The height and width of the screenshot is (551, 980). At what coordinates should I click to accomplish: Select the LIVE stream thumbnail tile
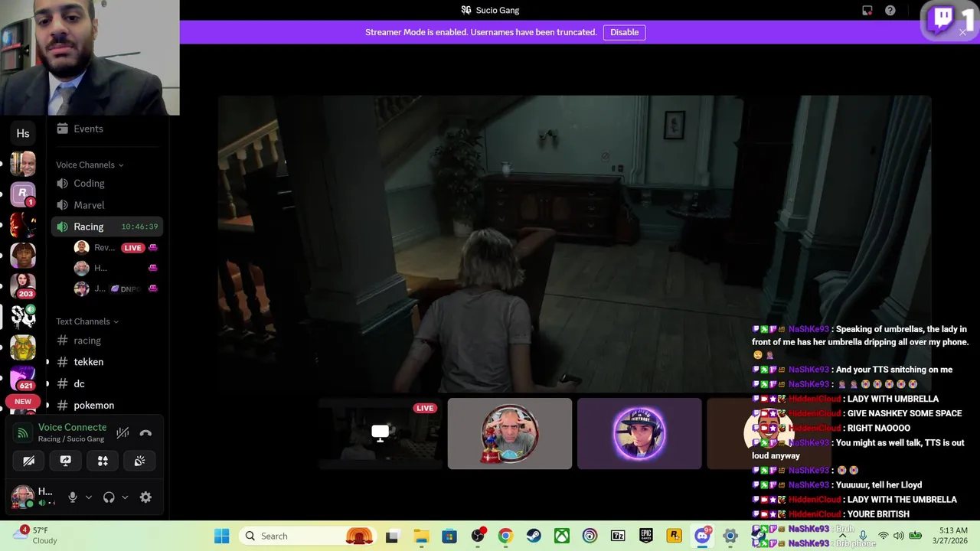381,433
